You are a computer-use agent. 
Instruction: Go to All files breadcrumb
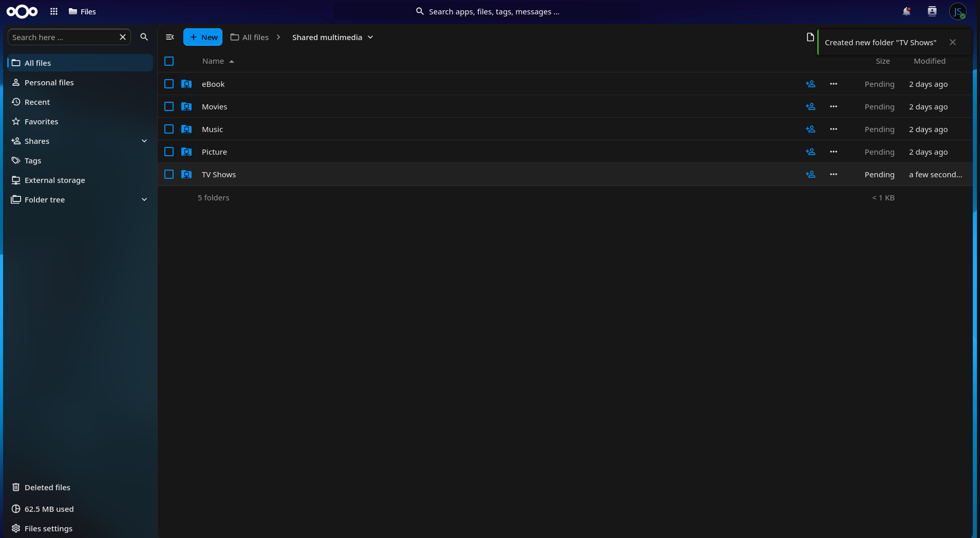[250, 37]
